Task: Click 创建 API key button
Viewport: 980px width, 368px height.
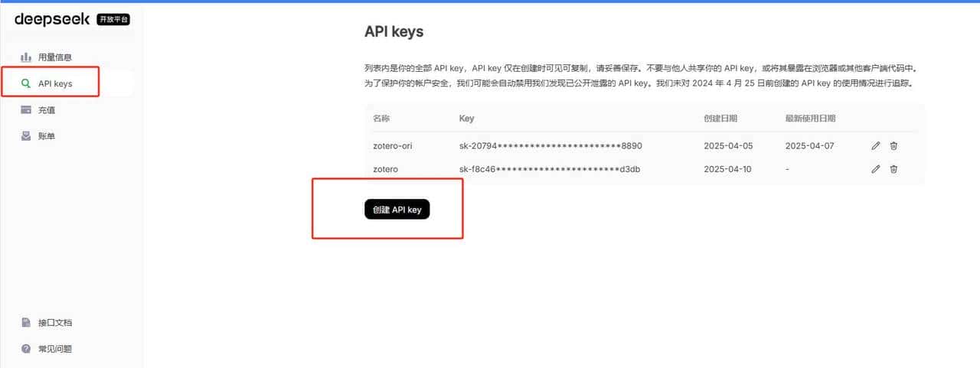Action: [397, 210]
